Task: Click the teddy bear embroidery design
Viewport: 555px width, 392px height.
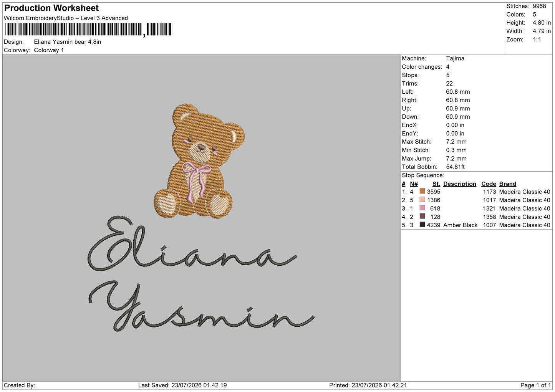Action: 199,161
